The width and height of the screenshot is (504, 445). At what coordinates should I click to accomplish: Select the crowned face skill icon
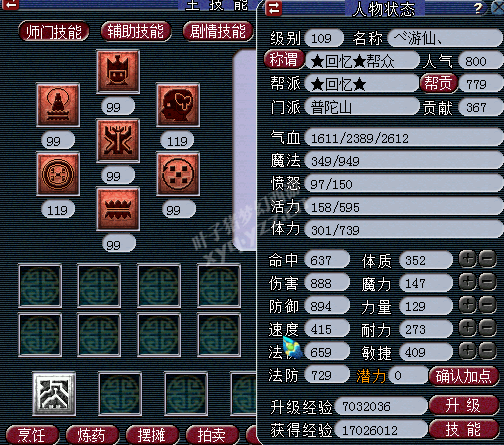click(118, 71)
